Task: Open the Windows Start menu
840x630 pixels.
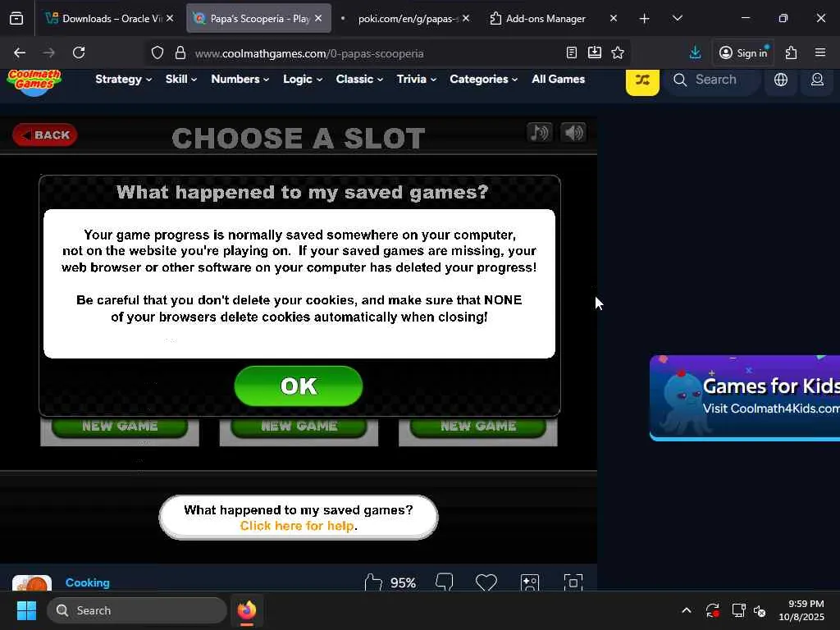Action: (x=26, y=610)
